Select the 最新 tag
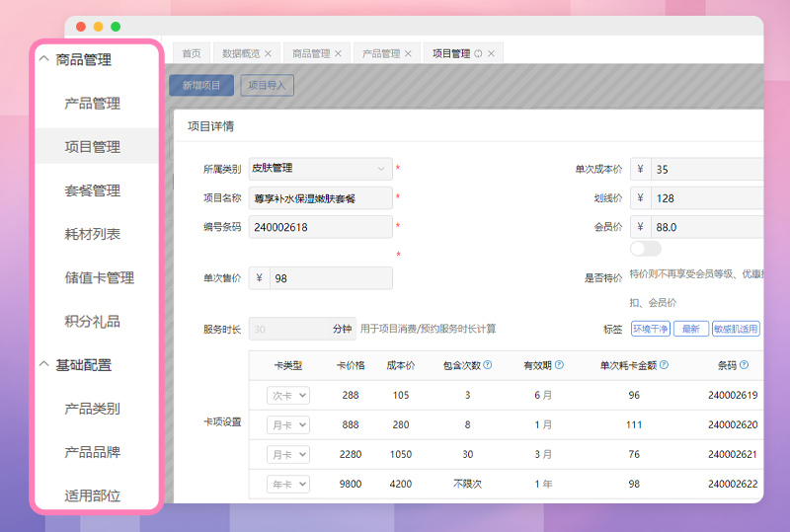Viewport: 790px width, 532px height. click(x=690, y=329)
